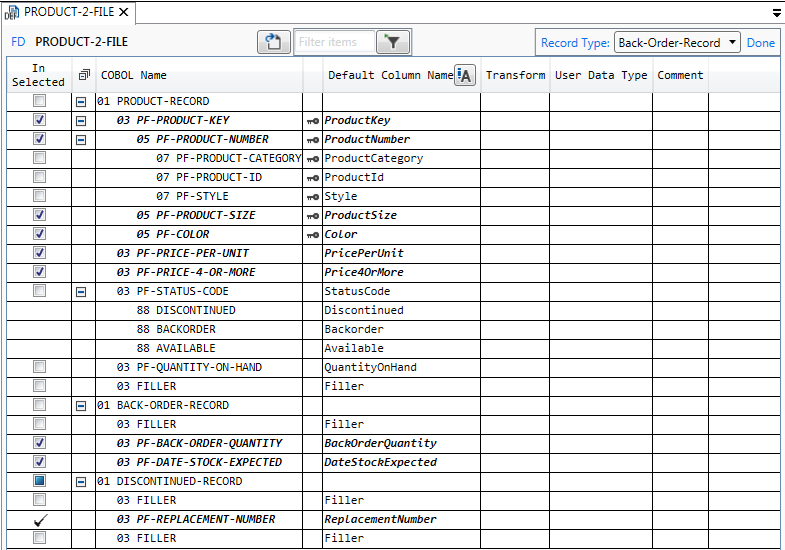Close the PRODUCT-2-FILE tab
The image size is (785, 550).
(x=123, y=12)
